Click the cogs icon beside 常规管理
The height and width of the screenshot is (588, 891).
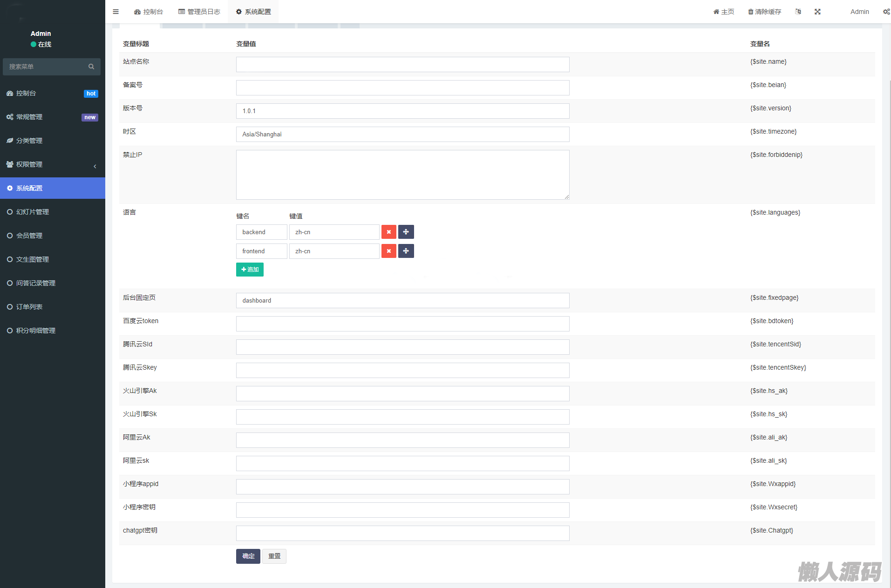tap(10, 117)
